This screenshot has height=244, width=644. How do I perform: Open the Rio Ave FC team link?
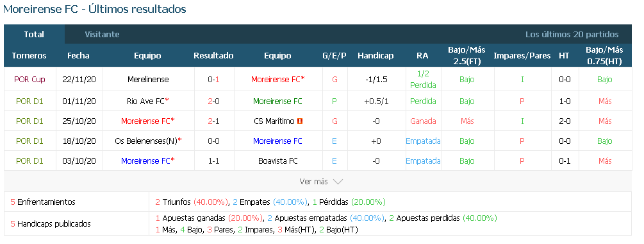click(x=145, y=101)
